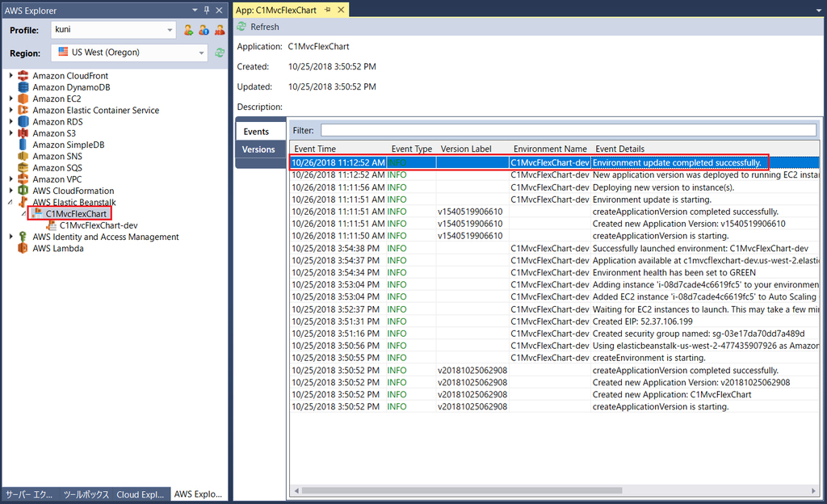Expand the Amazon EC2 node

tap(10, 99)
